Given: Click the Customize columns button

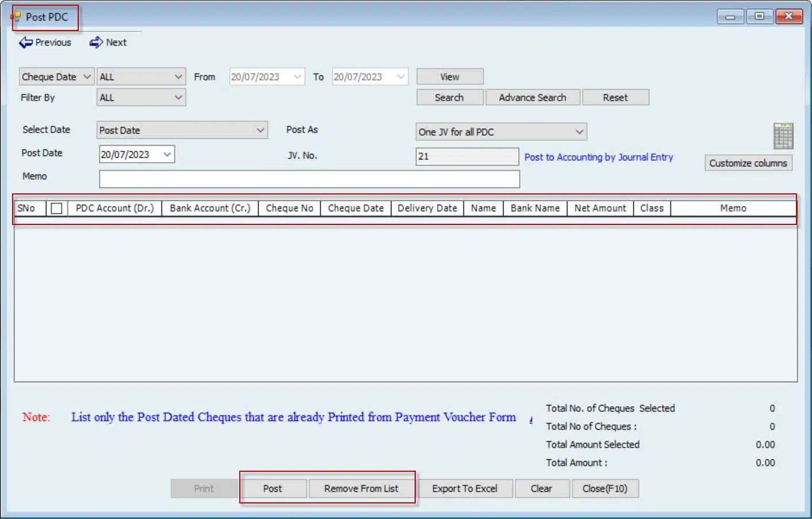Looking at the screenshot, I should click(x=748, y=163).
